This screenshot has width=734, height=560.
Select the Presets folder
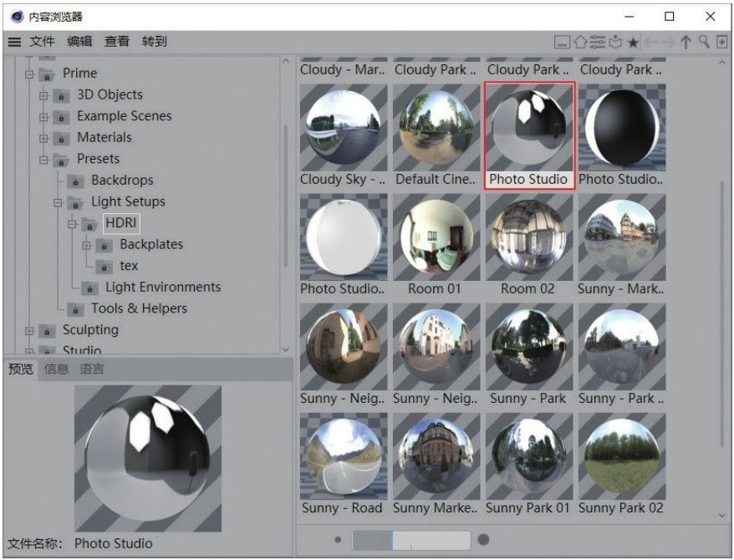(99, 159)
